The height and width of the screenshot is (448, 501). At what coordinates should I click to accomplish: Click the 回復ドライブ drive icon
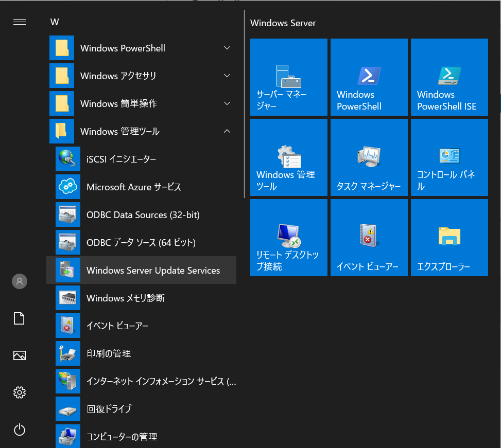tap(68, 409)
